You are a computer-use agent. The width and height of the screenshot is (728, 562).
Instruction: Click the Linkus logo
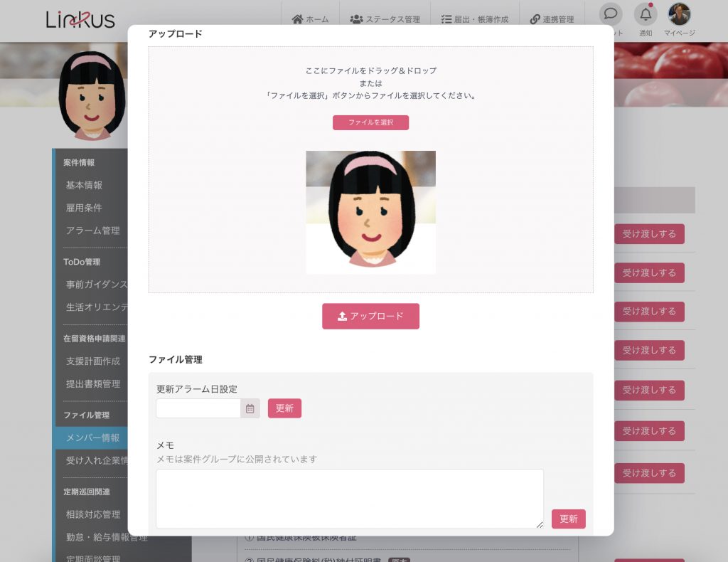(80, 19)
